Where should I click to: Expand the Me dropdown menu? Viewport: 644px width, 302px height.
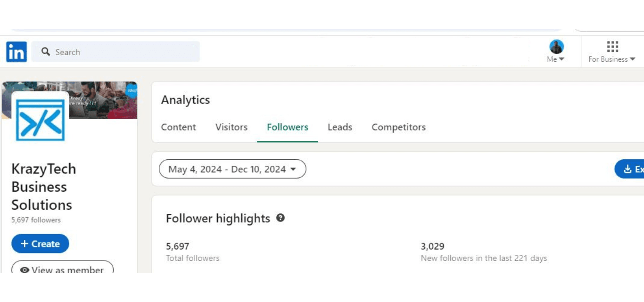(556, 59)
